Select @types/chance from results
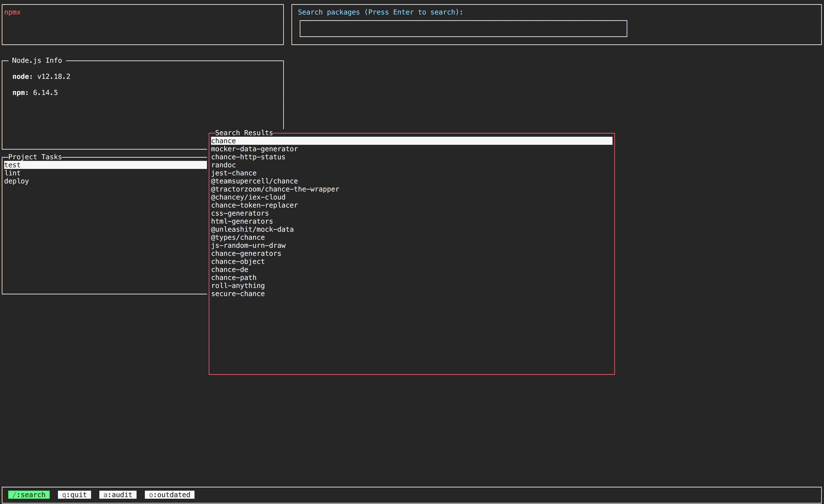824x504 pixels. (x=238, y=237)
